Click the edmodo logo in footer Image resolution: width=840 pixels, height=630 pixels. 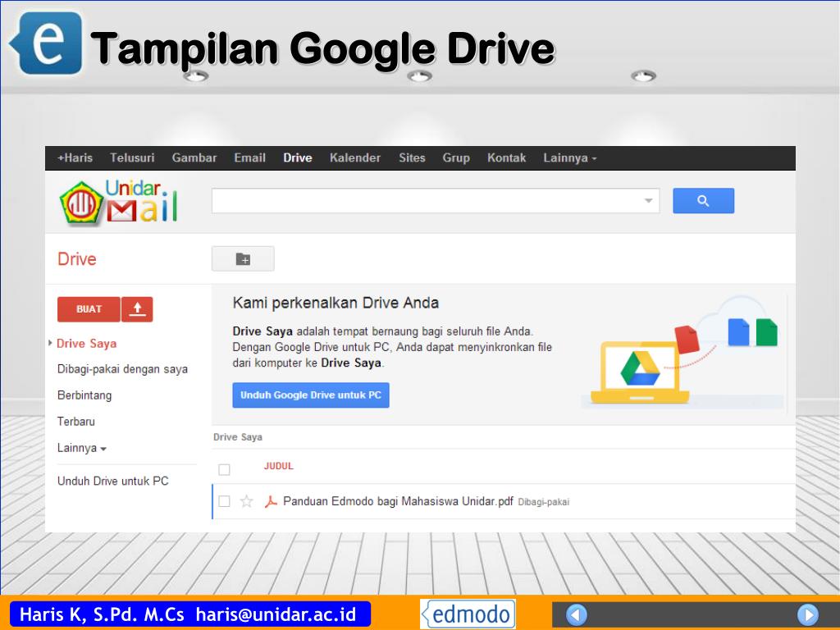(x=468, y=614)
